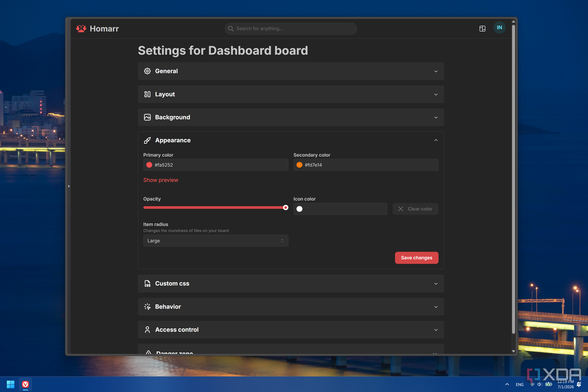Click the Show preview link
Viewport: 588px width, 392px height.
pos(161,180)
